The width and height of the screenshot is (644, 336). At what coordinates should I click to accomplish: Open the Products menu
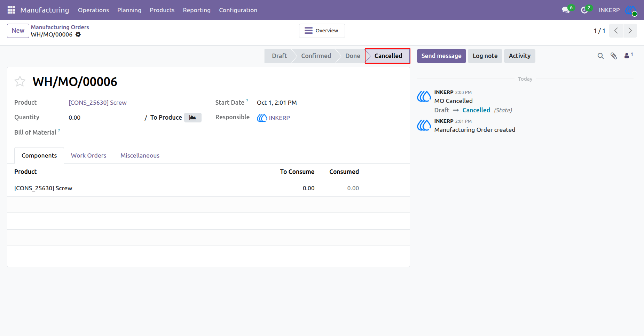[162, 10]
